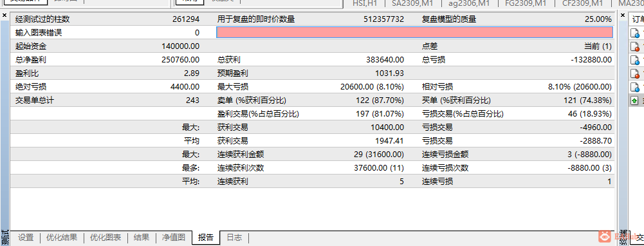This screenshot has width=644, height=246.
Task: Select the bars value 261294
Action: 186,19
